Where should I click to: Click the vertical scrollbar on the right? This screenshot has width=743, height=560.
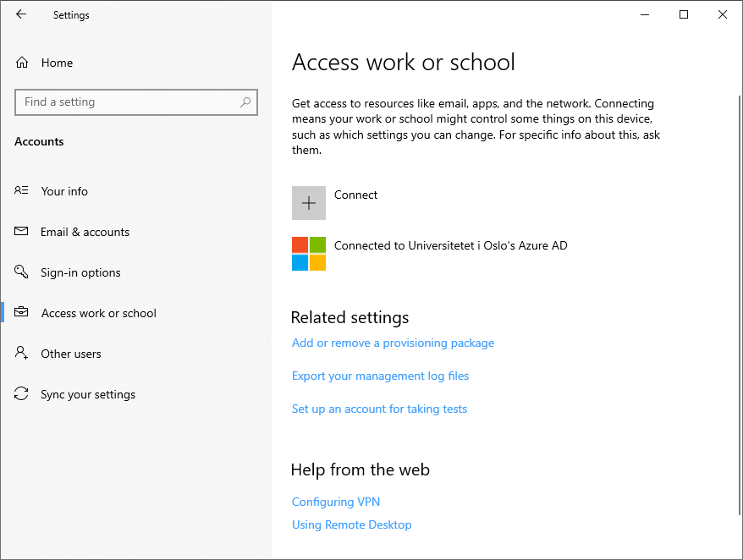coord(740,305)
